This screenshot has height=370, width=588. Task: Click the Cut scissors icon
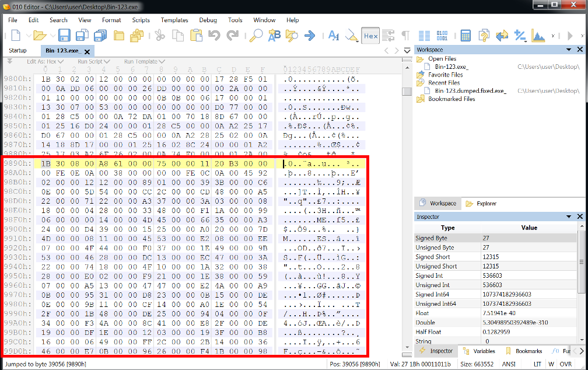[160, 36]
